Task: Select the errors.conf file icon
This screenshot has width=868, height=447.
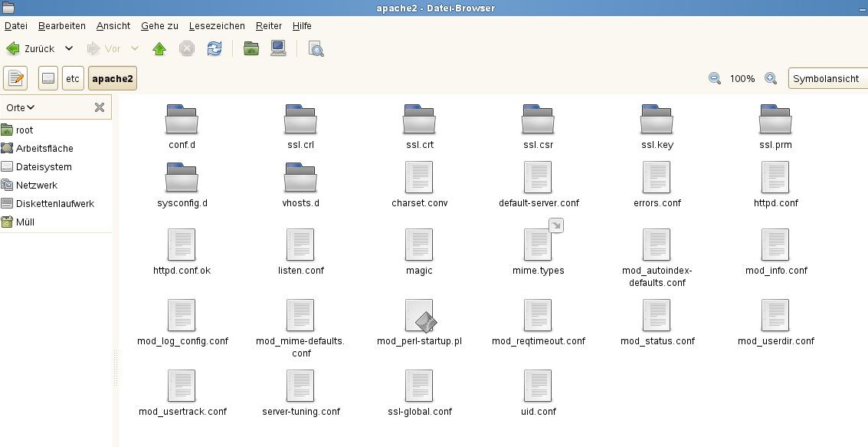Action: tap(657, 177)
